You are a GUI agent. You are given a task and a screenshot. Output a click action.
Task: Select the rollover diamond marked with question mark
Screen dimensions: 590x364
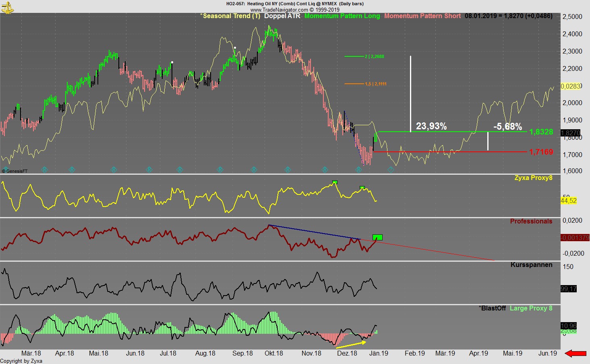[x=390, y=170]
